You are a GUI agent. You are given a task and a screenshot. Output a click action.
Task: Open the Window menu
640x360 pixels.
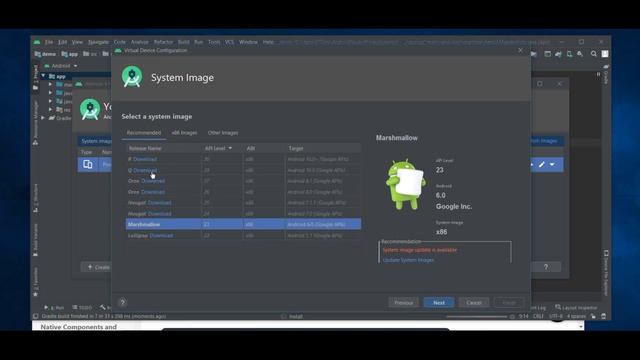point(248,42)
